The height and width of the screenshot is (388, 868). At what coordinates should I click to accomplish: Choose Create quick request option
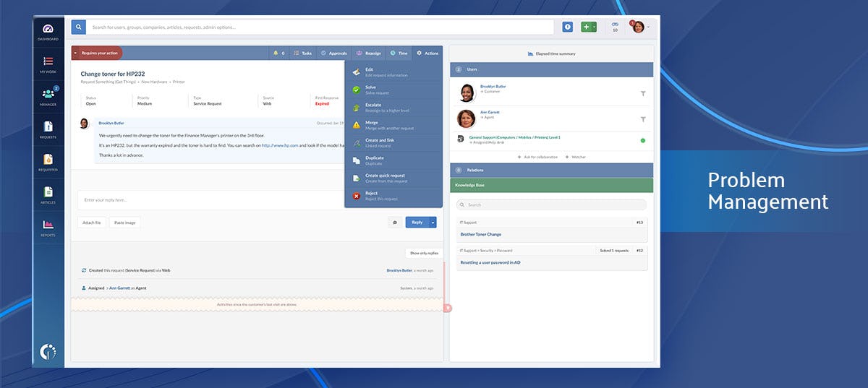click(393, 178)
